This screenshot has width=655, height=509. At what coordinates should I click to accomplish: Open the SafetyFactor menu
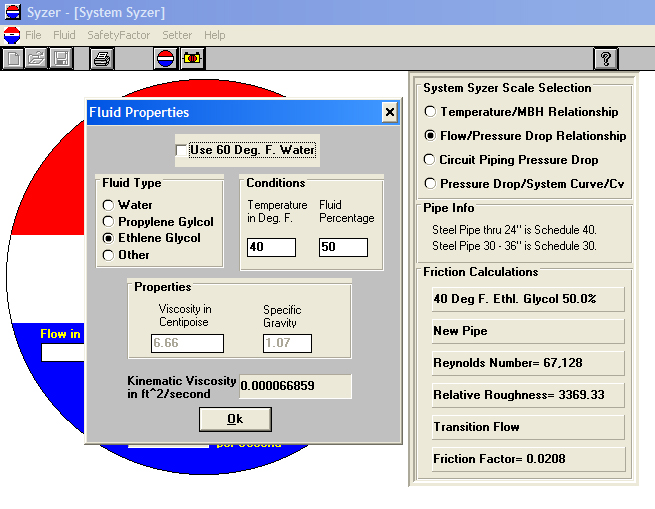(119, 35)
